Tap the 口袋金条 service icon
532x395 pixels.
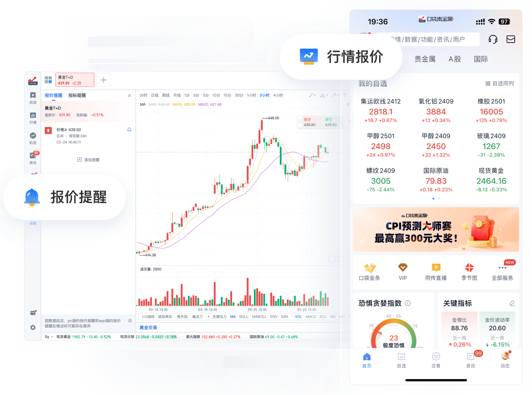coord(370,272)
